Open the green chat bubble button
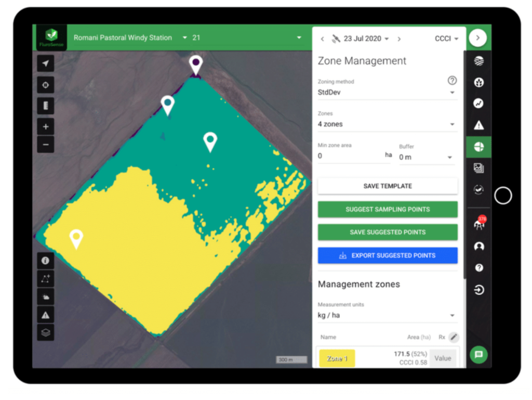This screenshot has width=532, height=400. [478, 355]
